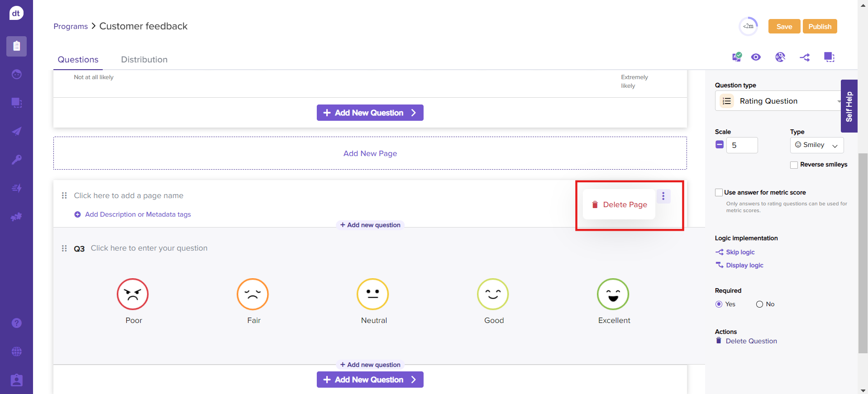The image size is (868, 394).
Task: Click the Display logic link
Action: [744, 266]
